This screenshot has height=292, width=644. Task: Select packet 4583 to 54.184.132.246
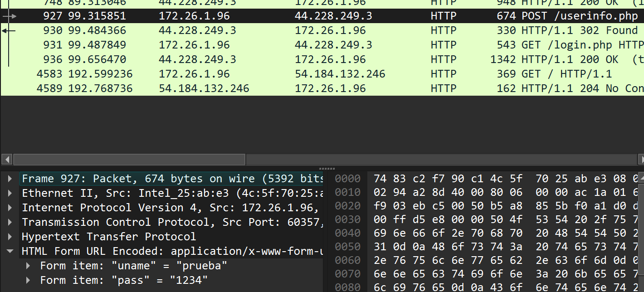pyautogui.click(x=317, y=74)
